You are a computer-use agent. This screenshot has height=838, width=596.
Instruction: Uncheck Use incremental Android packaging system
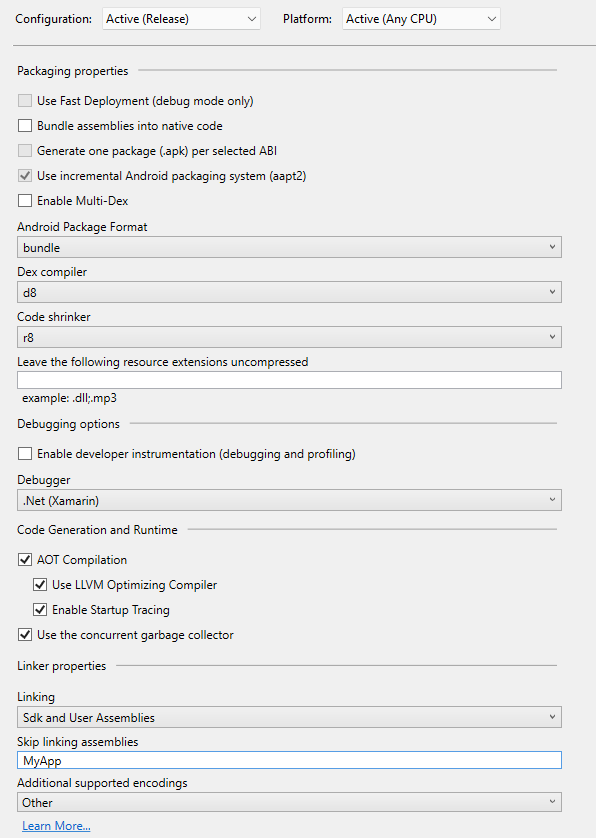(x=25, y=175)
